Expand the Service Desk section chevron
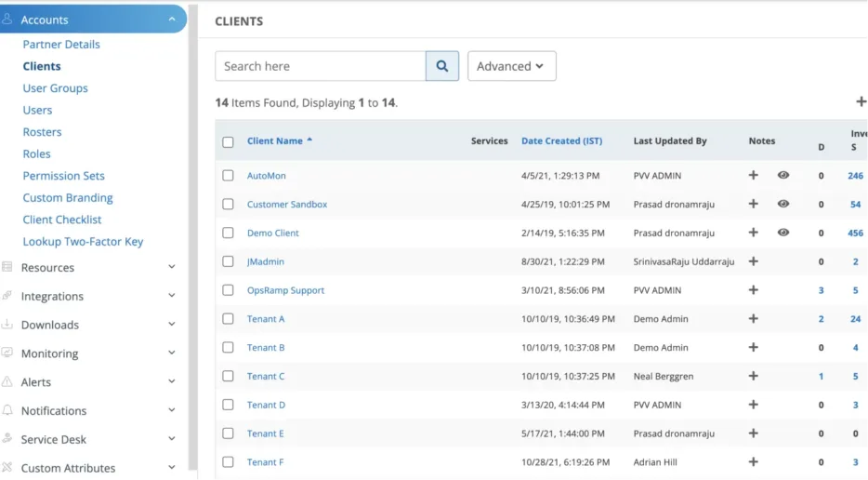The width and height of the screenshot is (868, 480). 172,438
